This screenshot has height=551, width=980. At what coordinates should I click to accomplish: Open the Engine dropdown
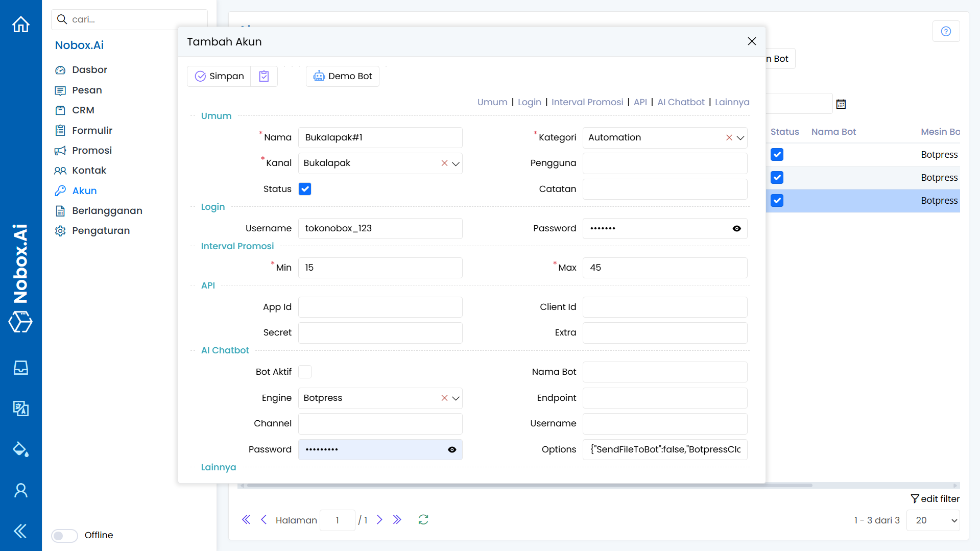click(456, 398)
